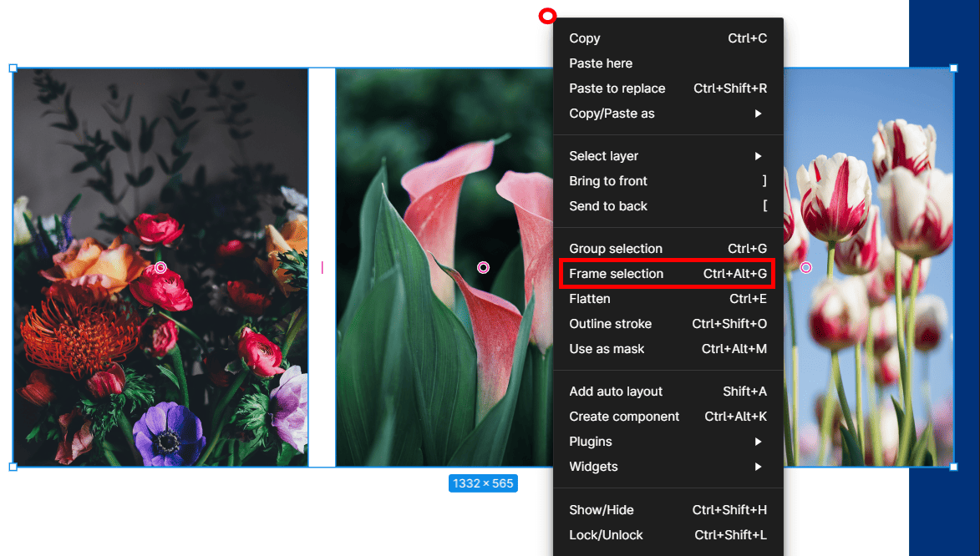Select Paste here menu entry
Viewport: 980px width, 556px height.
tap(668, 63)
